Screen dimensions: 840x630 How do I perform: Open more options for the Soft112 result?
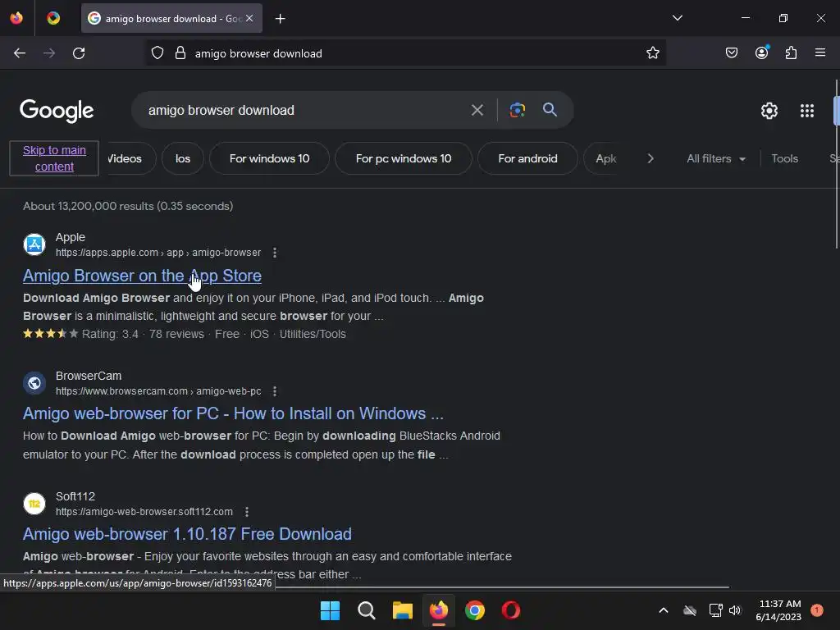247,512
